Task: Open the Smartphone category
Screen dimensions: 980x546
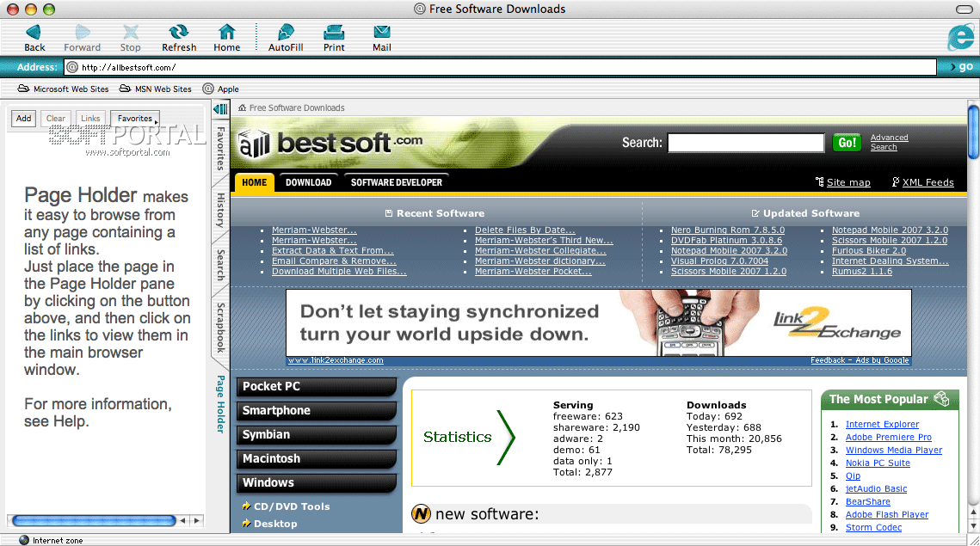Action: (317, 410)
